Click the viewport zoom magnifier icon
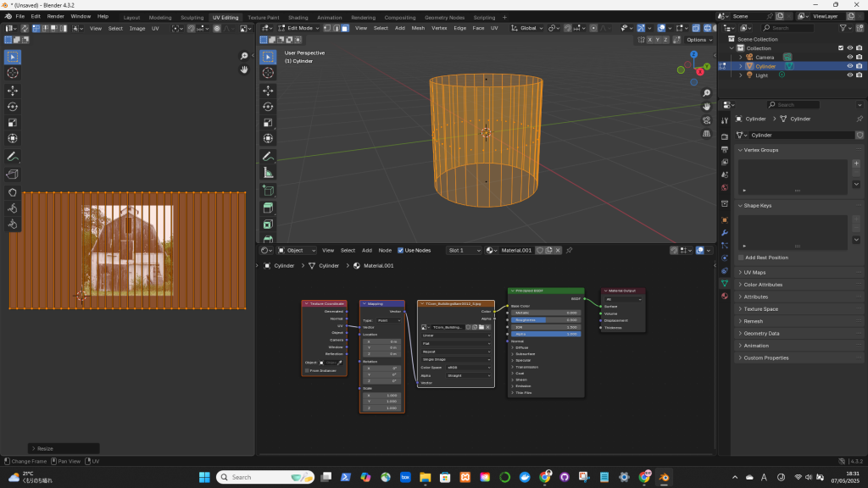This screenshot has height=488, width=868. point(706,91)
